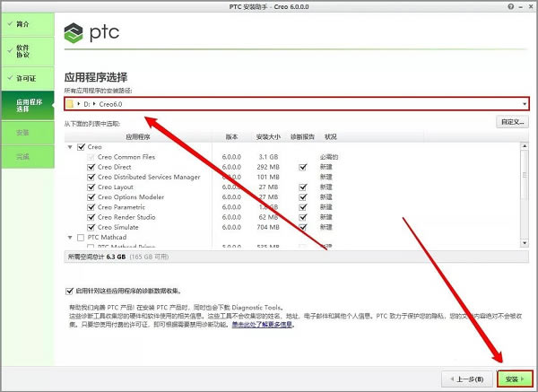Toggle the Creo group checkbox
The image size is (538, 392).
point(81,147)
